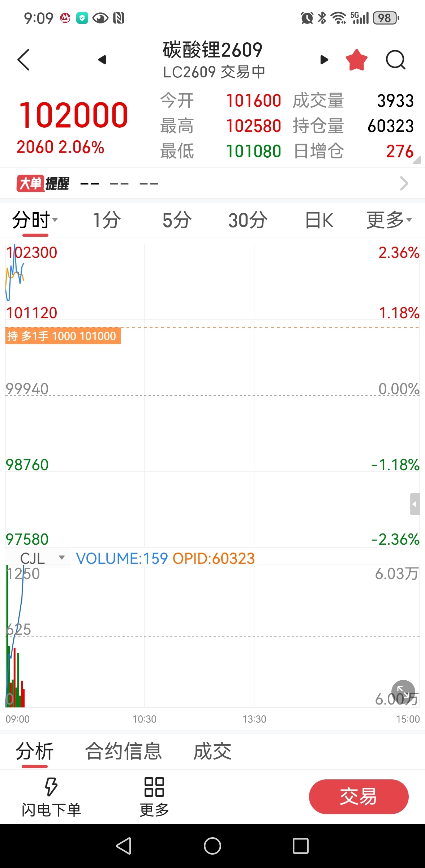Tap the Android home circle button

click(212, 846)
